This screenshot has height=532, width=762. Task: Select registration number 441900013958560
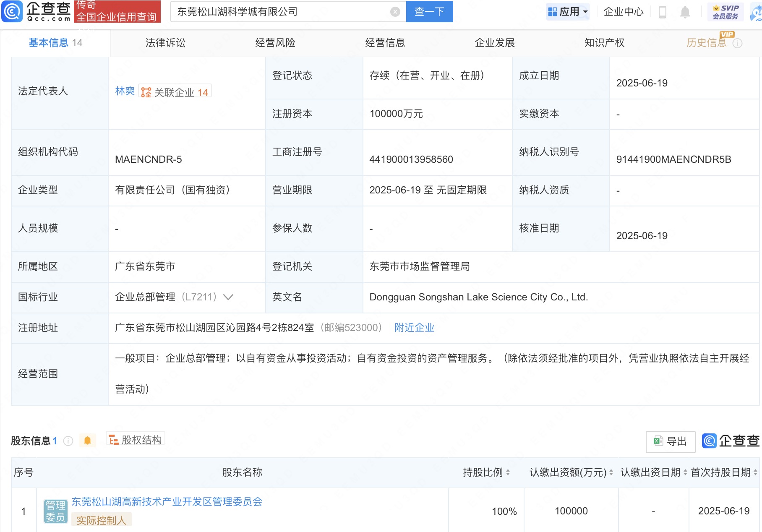[x=411, y=159]
